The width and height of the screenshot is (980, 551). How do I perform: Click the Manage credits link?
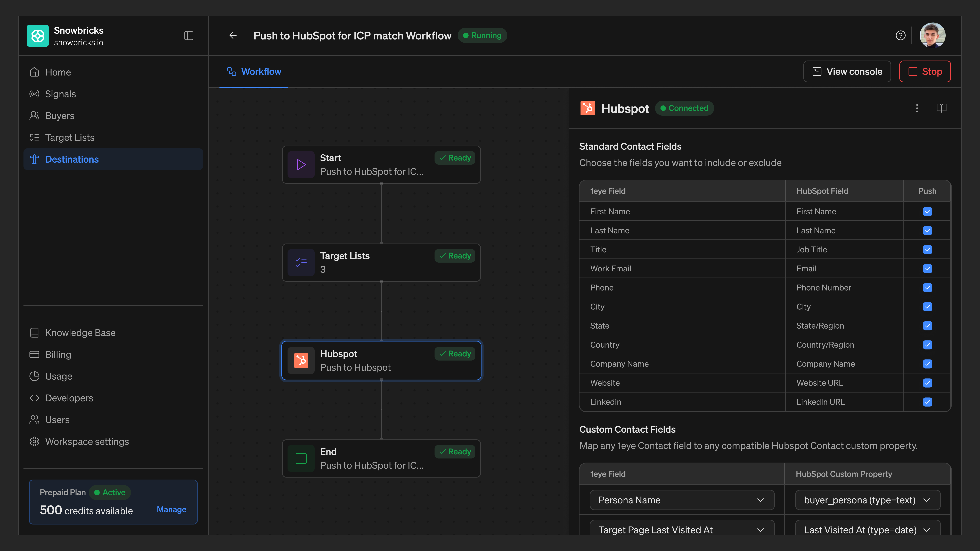point(171,510)
